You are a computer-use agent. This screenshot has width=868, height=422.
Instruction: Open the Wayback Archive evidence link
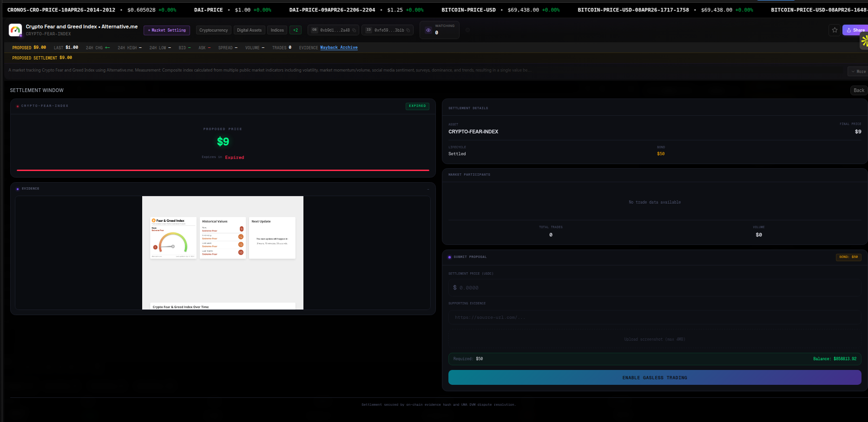coord(339,47)
